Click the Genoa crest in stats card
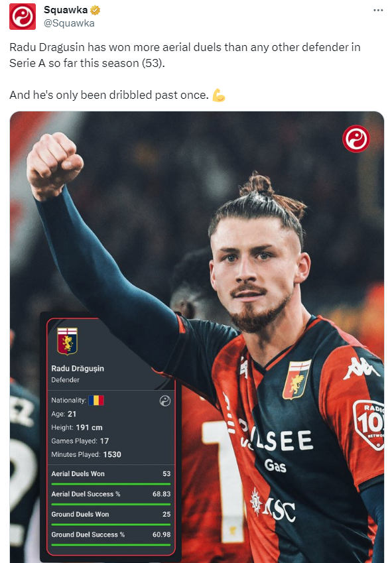 click(x=67, y=341)
